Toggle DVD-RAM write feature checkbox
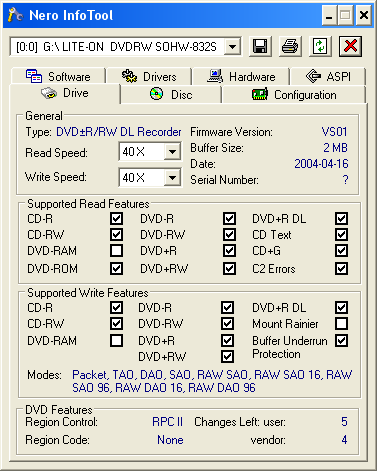The image size is (377, 471). click(116, 341)
